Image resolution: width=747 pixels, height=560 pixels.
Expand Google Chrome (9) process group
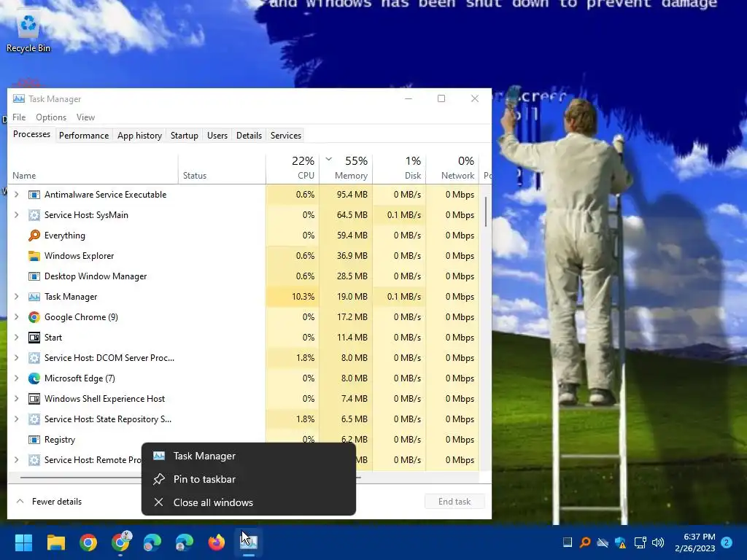(17, 317)
